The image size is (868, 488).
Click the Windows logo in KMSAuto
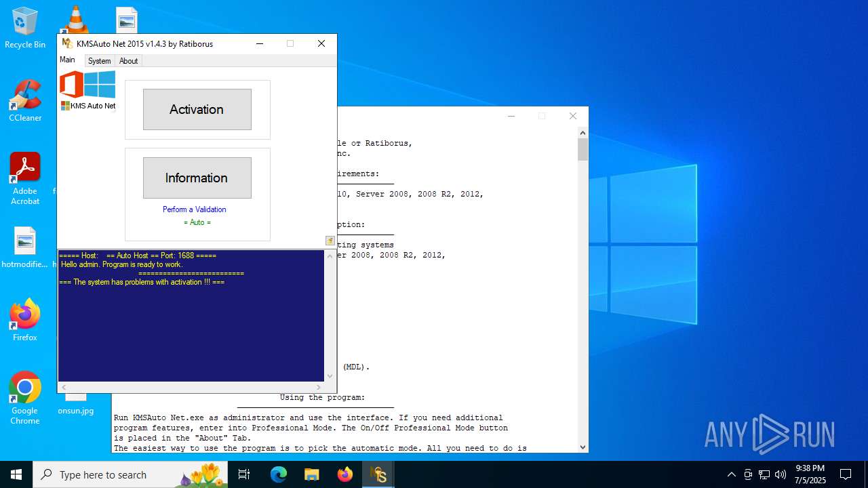click(100, 85)
